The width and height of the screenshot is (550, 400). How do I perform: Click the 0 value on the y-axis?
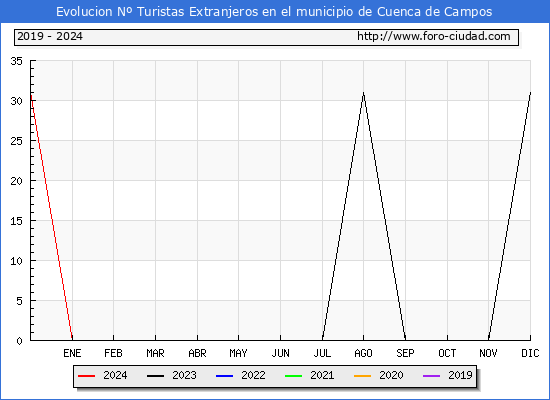[19, 341]
